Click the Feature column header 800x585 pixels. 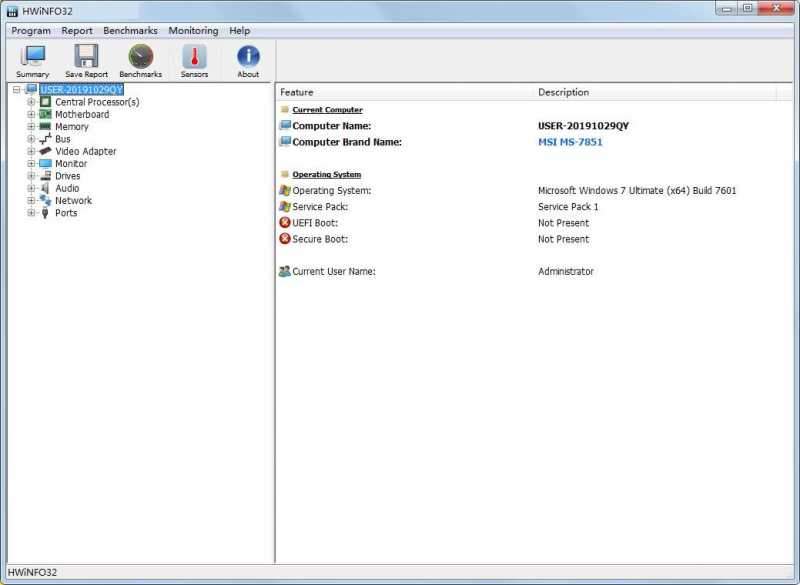pyautogui.click(x=297, y=92)
